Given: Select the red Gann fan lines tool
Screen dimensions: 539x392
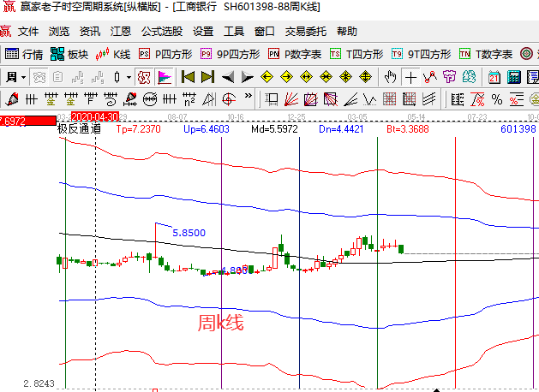Looking at the screenshot, I should pyautogui.click(x=291, y=99).
